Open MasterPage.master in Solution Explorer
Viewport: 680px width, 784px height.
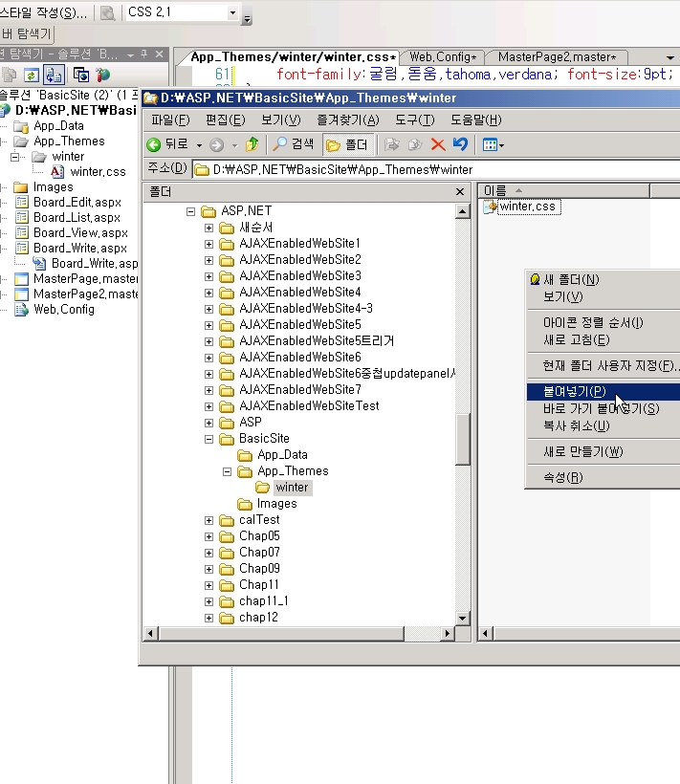[x=85, y=279]
